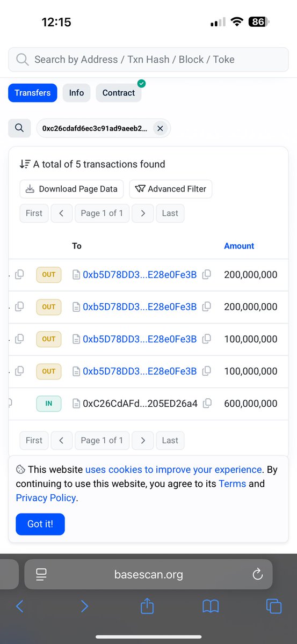This screenshot has height=644, width=297.
Task: Open the Privacy Policy link
Action: click(x=46, y=497)
